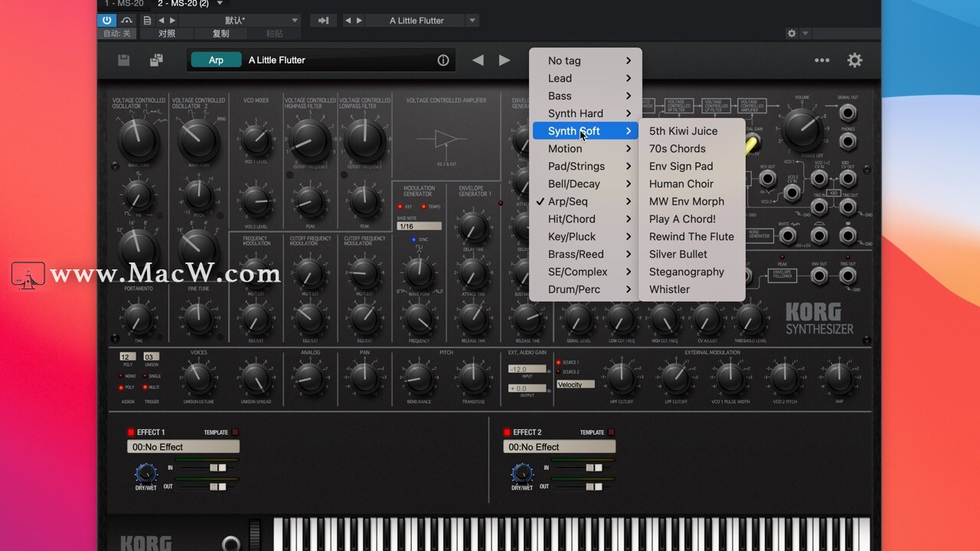Click the 复制 copy button
The height and width of the screenshot is (551, 980).
click(x=220, y=34)
